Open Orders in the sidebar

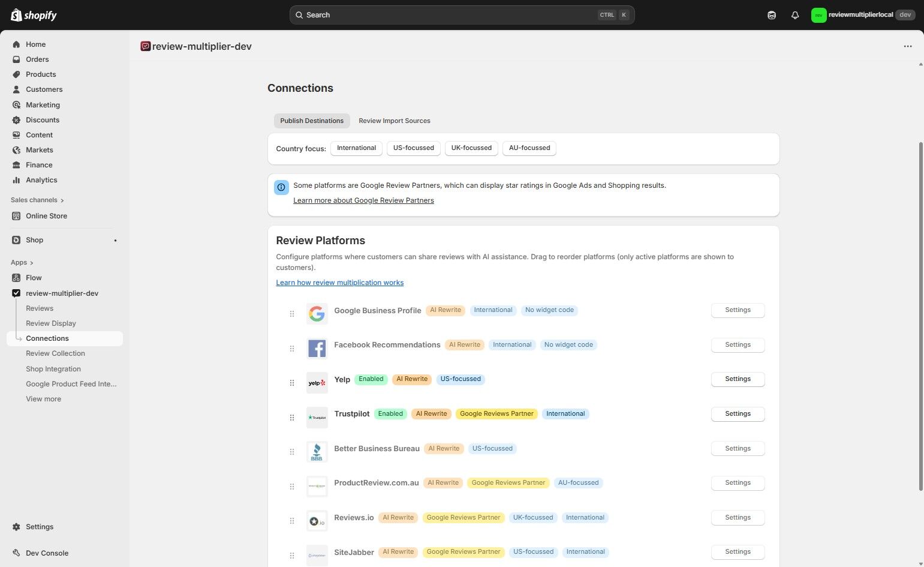(65, 59)
